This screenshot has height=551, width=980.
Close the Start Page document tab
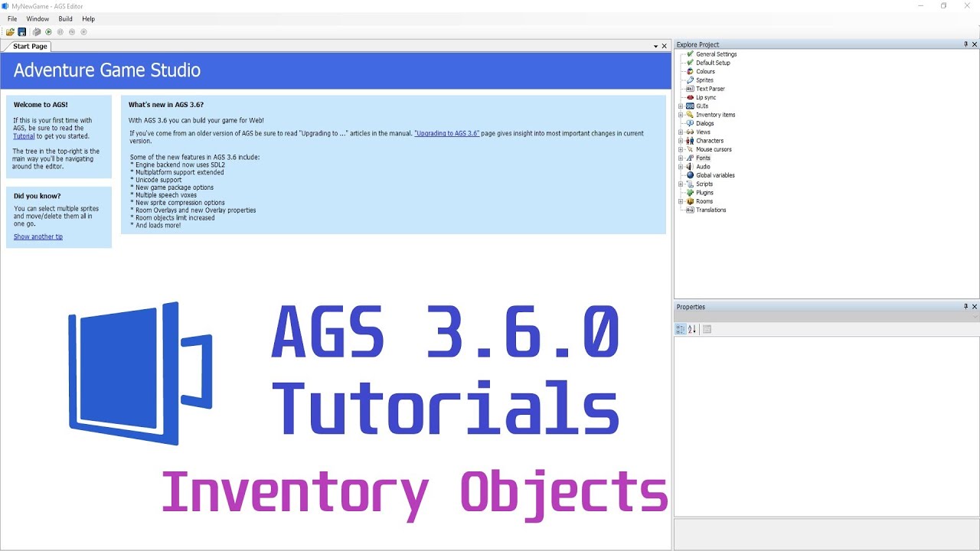tap(665, 47)
